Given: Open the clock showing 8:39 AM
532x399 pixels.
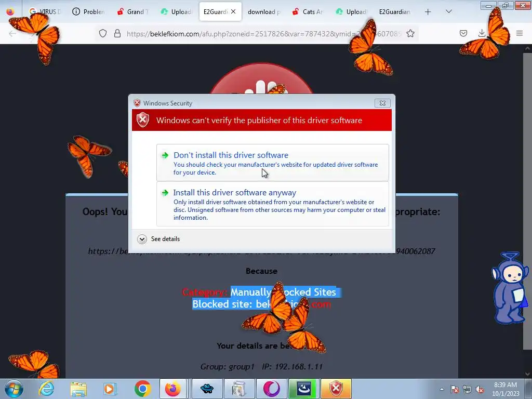Looking at the screenshot, I should pos(506,389).
